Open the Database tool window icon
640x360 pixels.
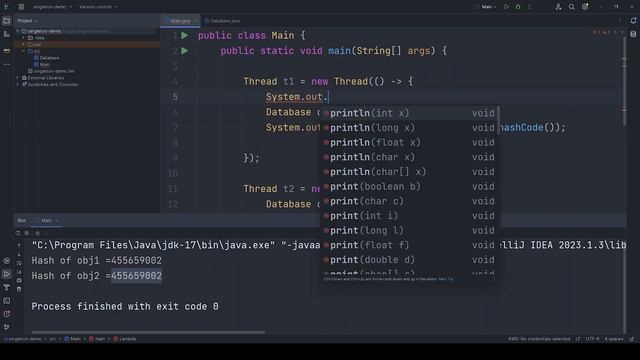pos(633,34)
